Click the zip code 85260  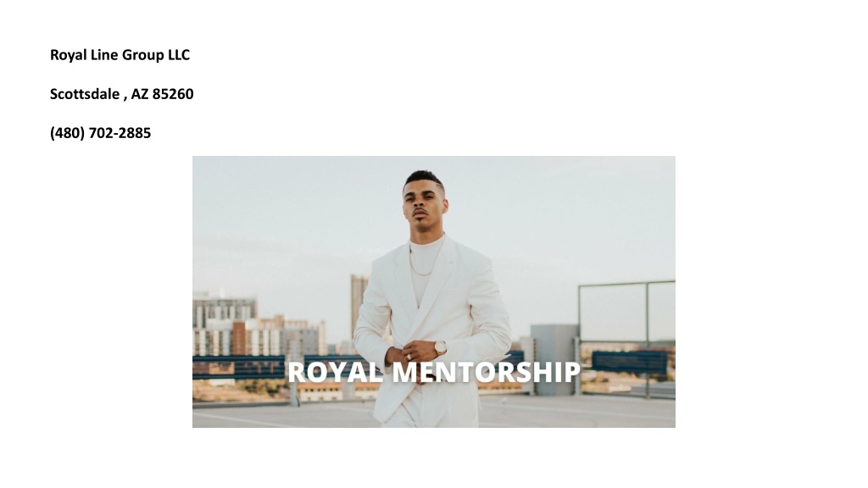[173, 94]
